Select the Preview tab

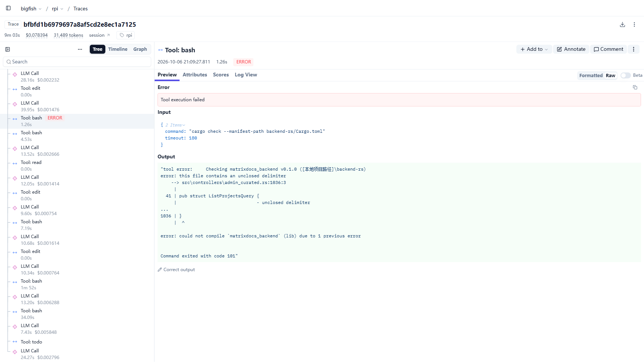pyautogui.click(x=167, y=75)
